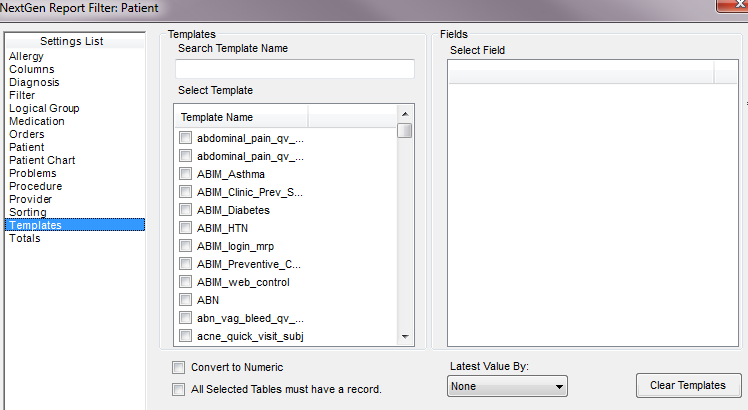Check the ABIM_Clinic_Prev_S template checkbox

186,192
